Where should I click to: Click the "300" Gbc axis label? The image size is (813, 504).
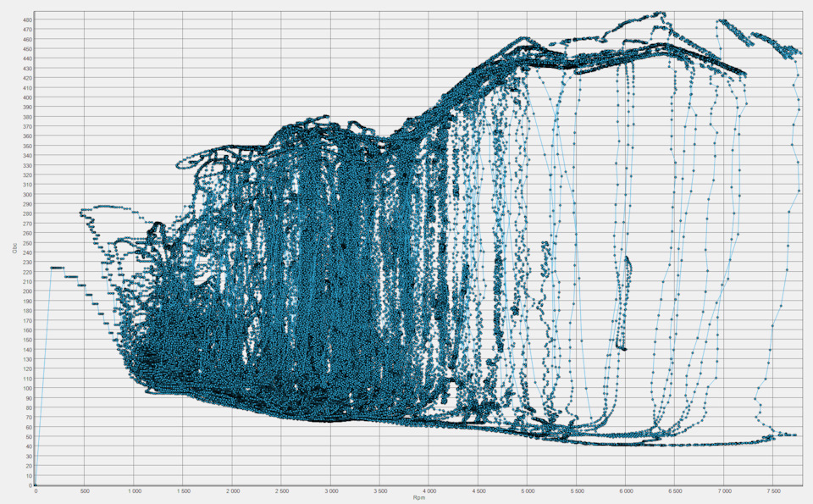click(27, 195)
